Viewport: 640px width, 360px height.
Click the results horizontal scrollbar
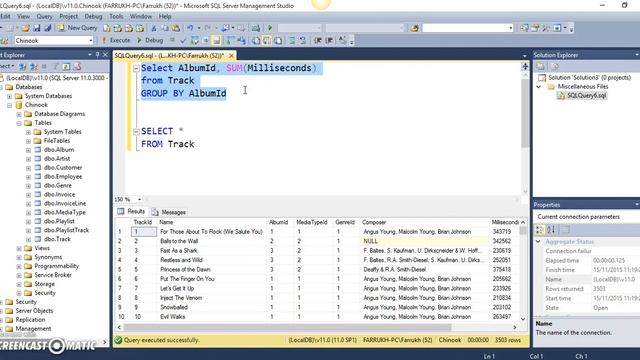point(287,327)
